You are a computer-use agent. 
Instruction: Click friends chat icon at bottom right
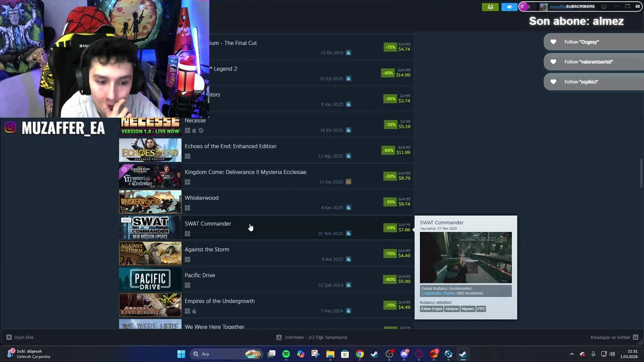pyautogui.click(x=635, y=337)
